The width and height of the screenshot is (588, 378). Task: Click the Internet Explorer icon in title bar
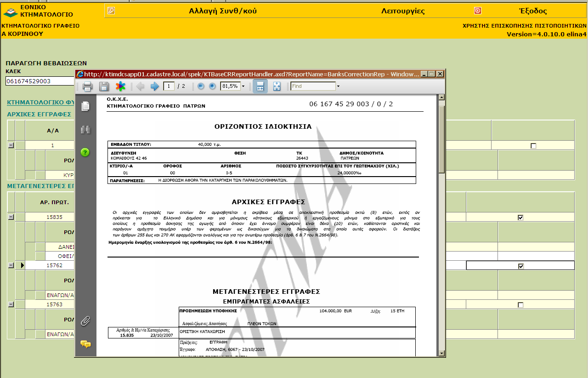pos(80,74)
